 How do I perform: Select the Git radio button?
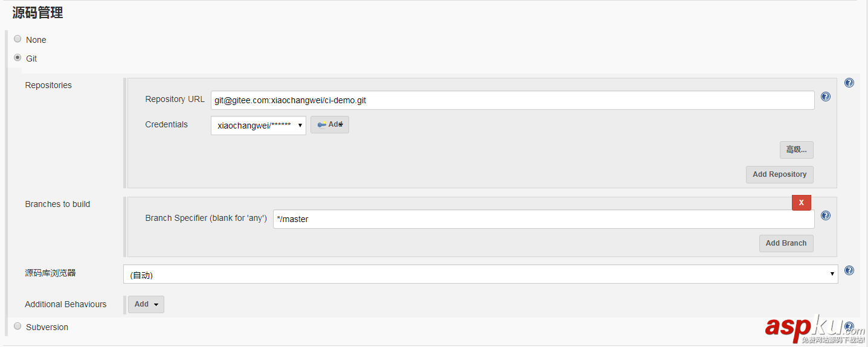coord(18,58)
